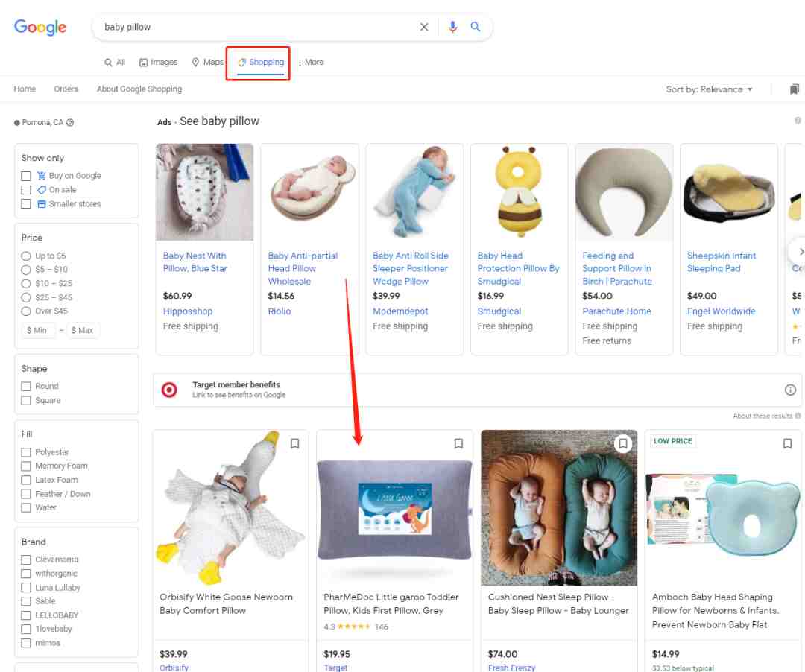Enable the Buy on Google checkbox
The width and height of the screenshot is (805, 672).
(26, 176)
